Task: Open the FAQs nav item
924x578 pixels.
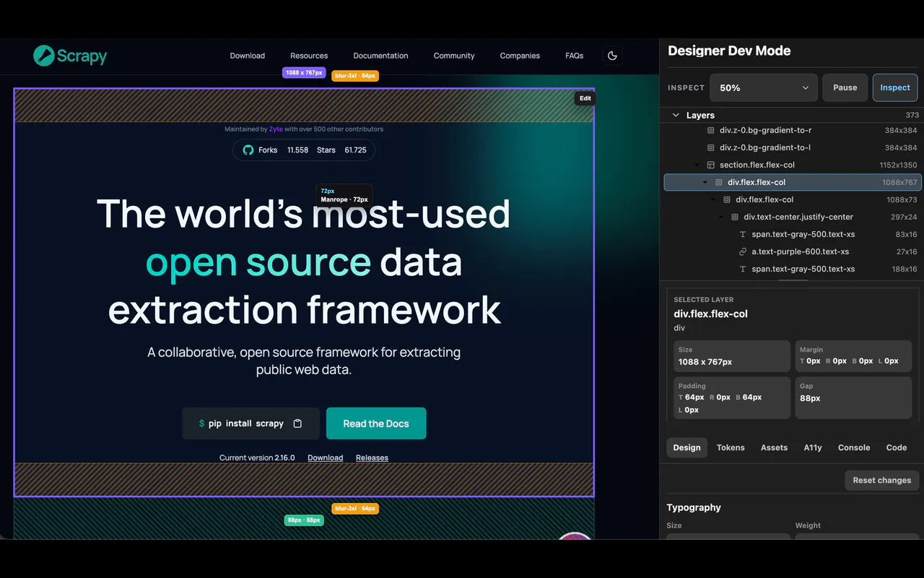Action: 575,56
